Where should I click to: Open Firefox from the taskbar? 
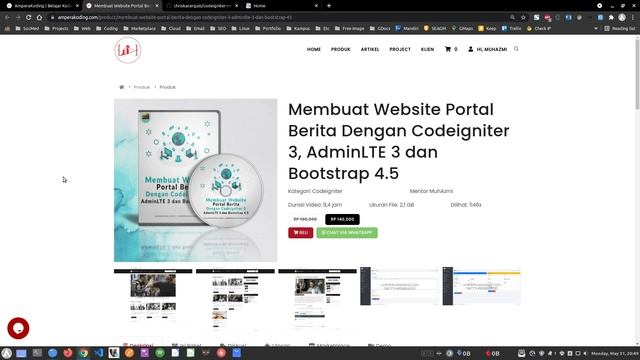click(68, 353)
